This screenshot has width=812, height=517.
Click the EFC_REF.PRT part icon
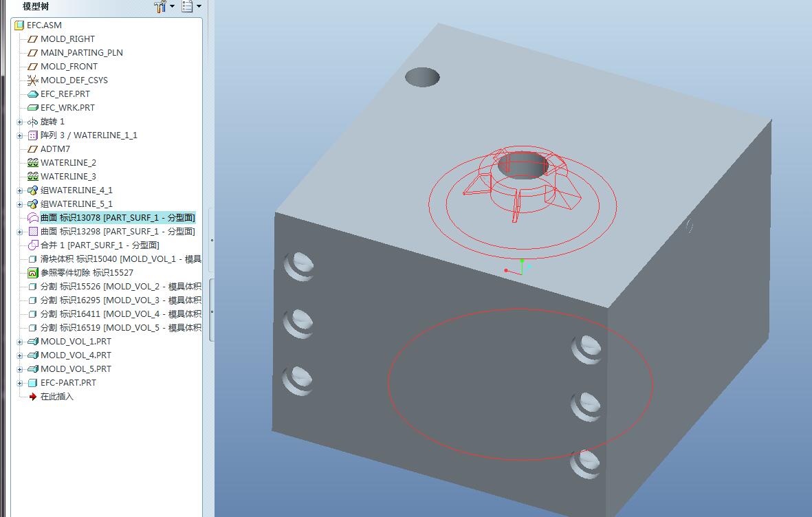(x=32, y=93)
